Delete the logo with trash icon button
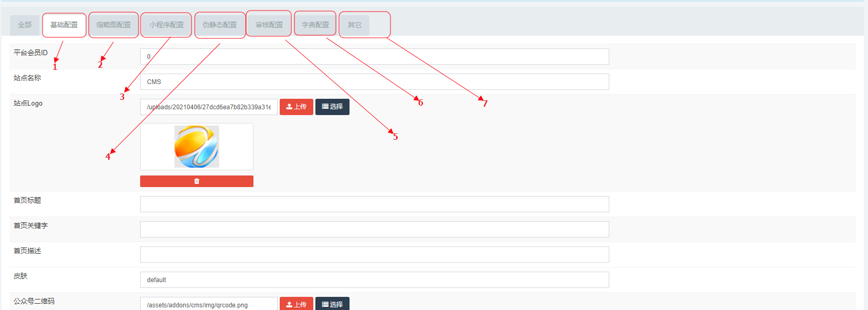This screenshot has height=310, width=868. 197,181
